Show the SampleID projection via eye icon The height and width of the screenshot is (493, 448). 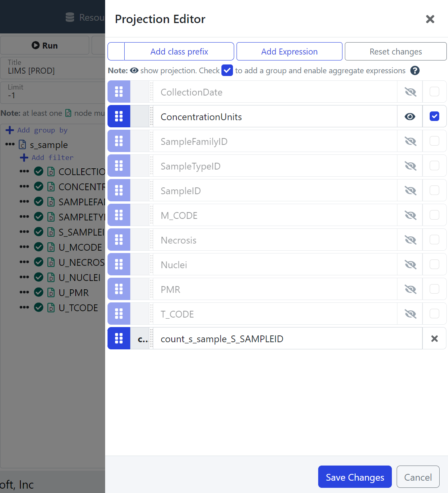pyautogui.click(x=410, y=191)
